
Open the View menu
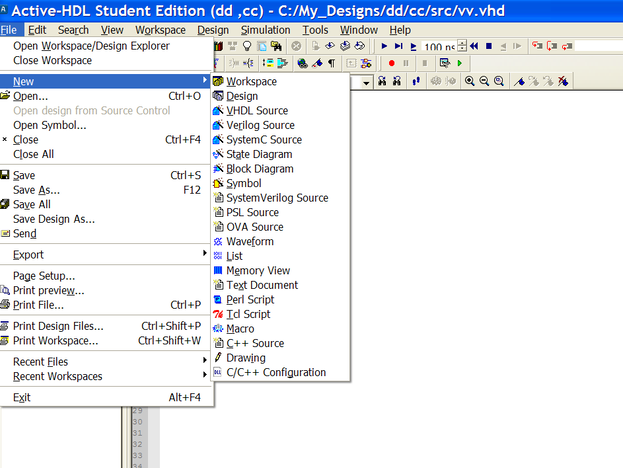pos(112,30)
